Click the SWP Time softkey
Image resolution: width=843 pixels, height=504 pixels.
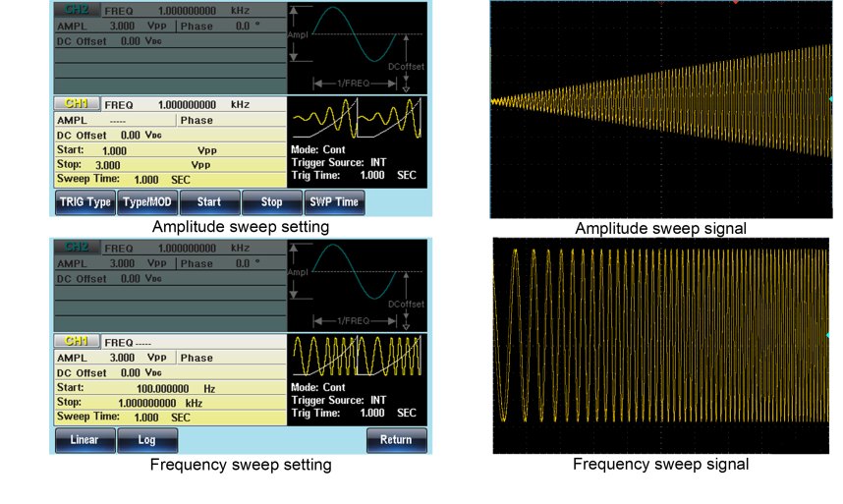334,202
